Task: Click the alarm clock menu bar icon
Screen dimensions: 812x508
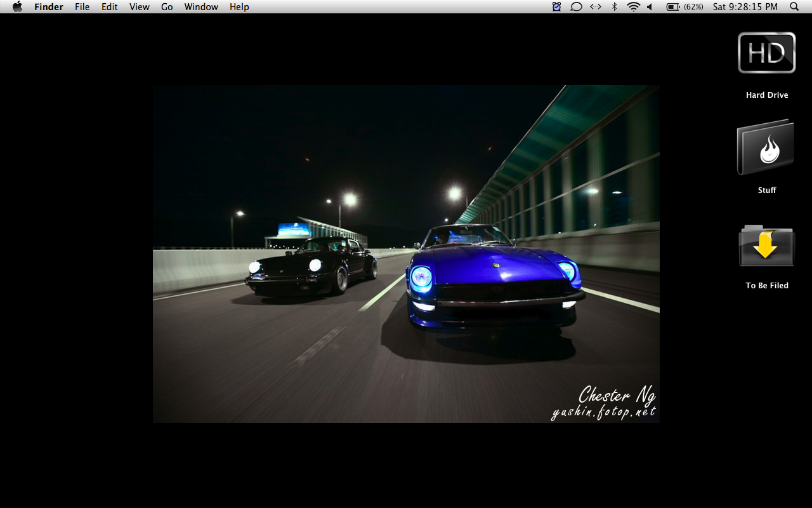Action: click(x=556, y=7)
